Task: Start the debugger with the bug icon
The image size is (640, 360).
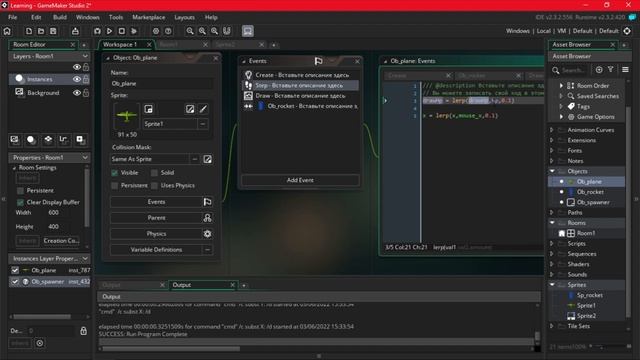Action: pyautogui.click(x=97, y=31)
